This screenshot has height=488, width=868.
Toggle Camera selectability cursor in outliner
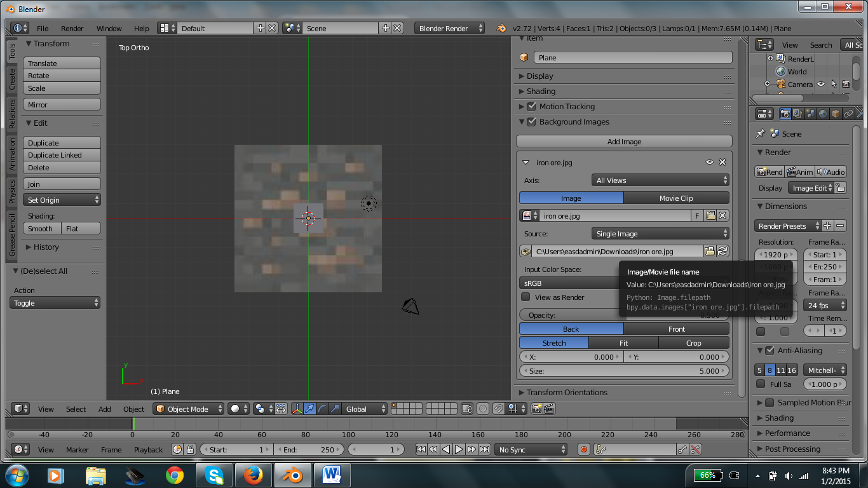tap(834, 84)
